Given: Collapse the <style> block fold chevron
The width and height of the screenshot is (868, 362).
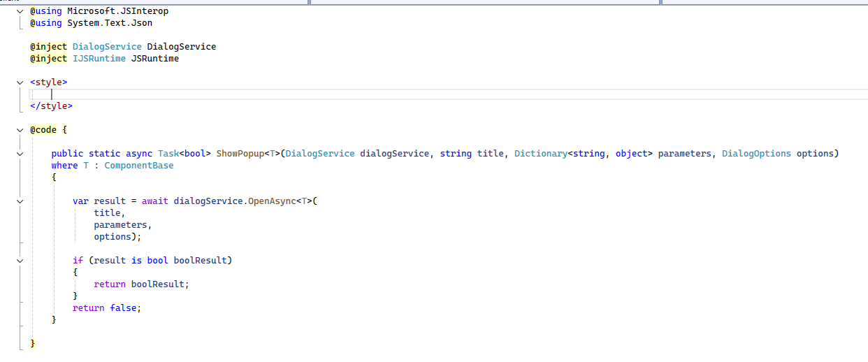Looking at the screenshot, I should click(20, 82).
